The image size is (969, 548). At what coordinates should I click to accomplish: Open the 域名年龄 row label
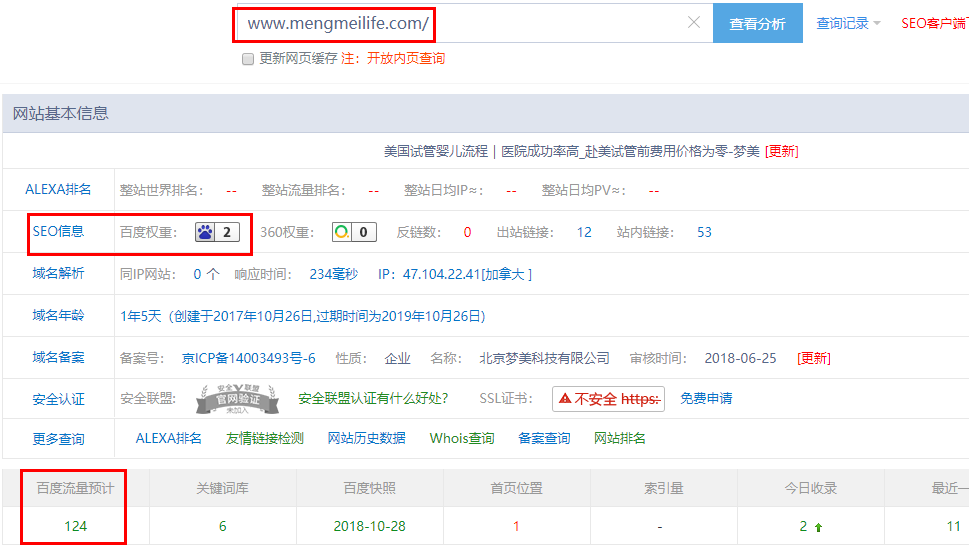pyautogui.click(x=58, y=316)
